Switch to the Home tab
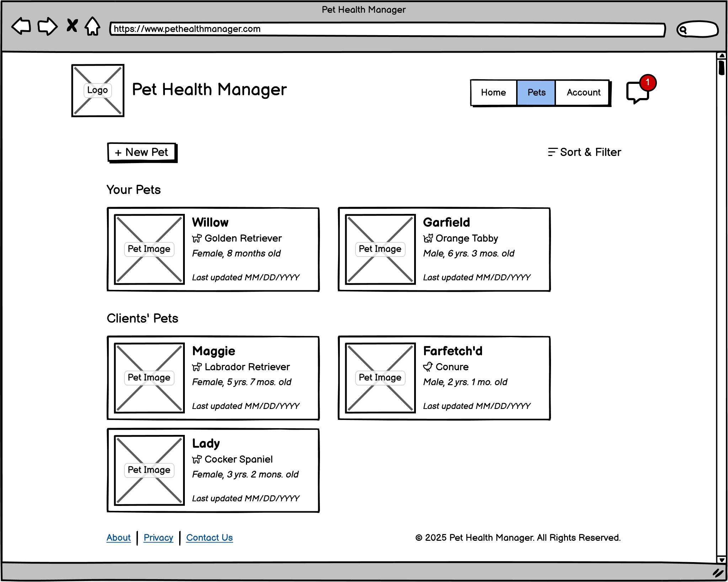The image size is (728, 582). coord(493,93)
